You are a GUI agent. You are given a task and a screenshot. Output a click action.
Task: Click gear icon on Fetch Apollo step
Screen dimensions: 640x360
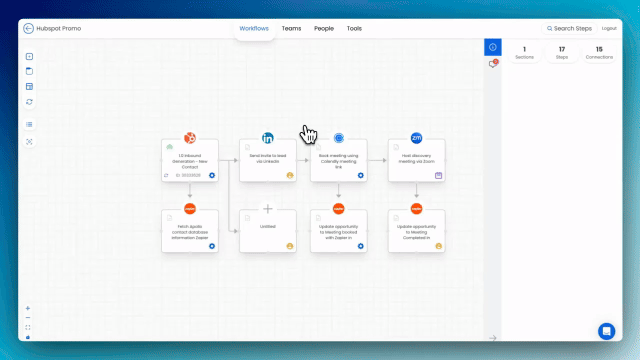tap(212, 246)
